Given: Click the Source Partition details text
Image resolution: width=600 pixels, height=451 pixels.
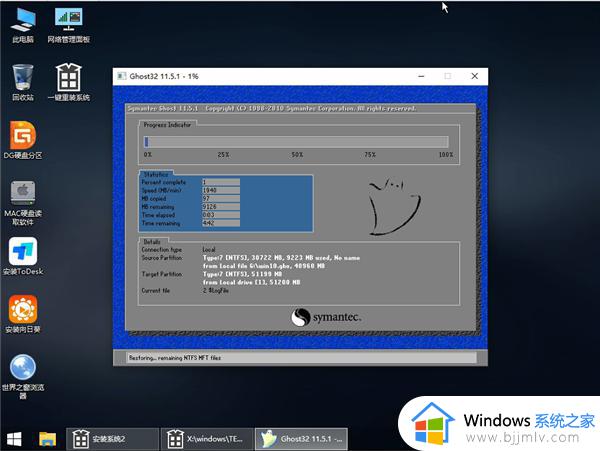Looking at the screenshot, I should point(281,262).
